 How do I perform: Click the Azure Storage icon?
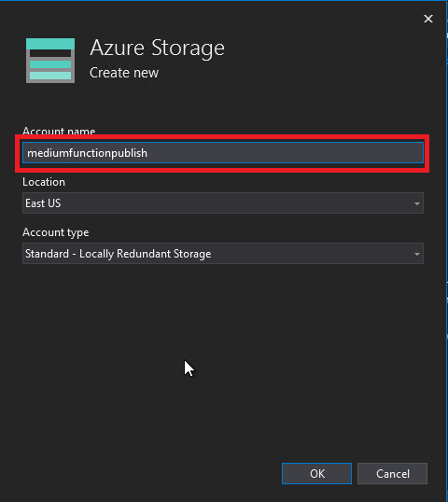(50, 61)
